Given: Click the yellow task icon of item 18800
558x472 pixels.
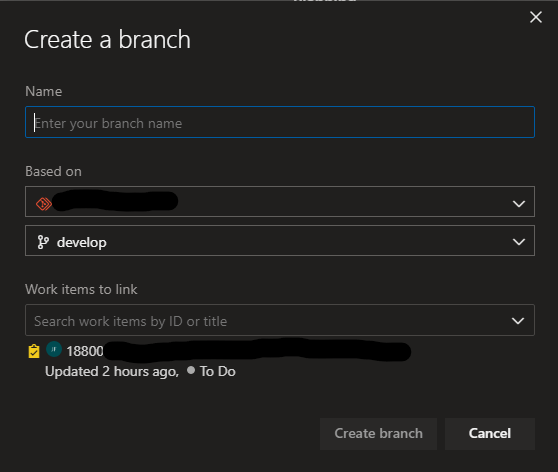Looking at the screenshot, I should tap(34, 351).
